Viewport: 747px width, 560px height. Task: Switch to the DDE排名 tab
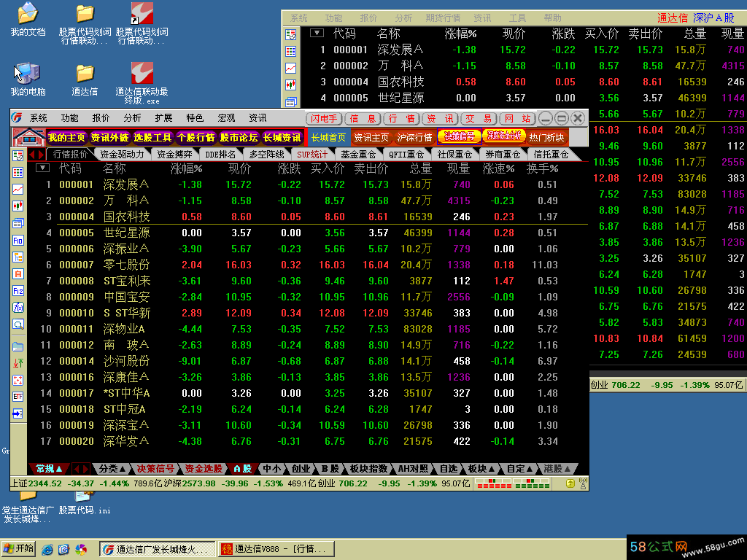tap(220, 155)
